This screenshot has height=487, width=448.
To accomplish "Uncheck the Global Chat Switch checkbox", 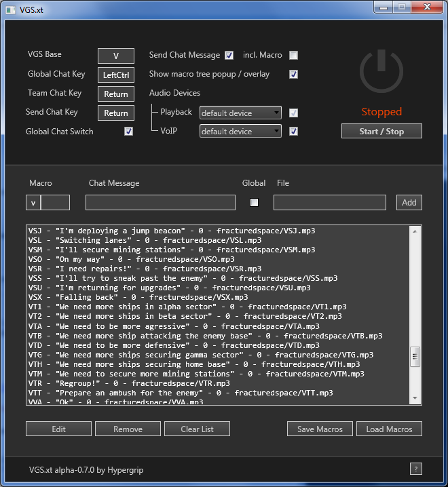I will click(x=129, y=132).
